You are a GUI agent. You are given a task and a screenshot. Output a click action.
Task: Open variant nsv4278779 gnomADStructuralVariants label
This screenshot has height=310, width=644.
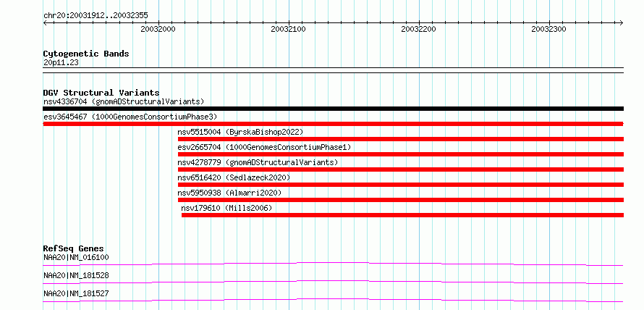[258, 162]
